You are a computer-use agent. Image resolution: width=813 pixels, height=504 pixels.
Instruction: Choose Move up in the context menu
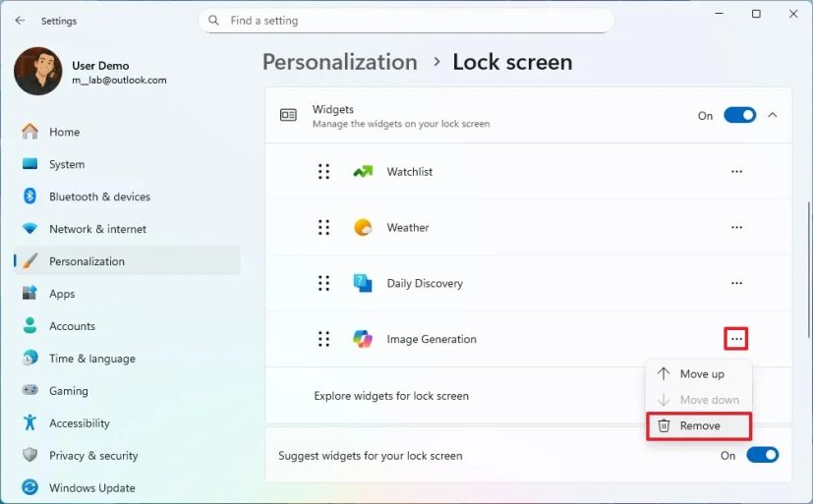pos(699,374)
